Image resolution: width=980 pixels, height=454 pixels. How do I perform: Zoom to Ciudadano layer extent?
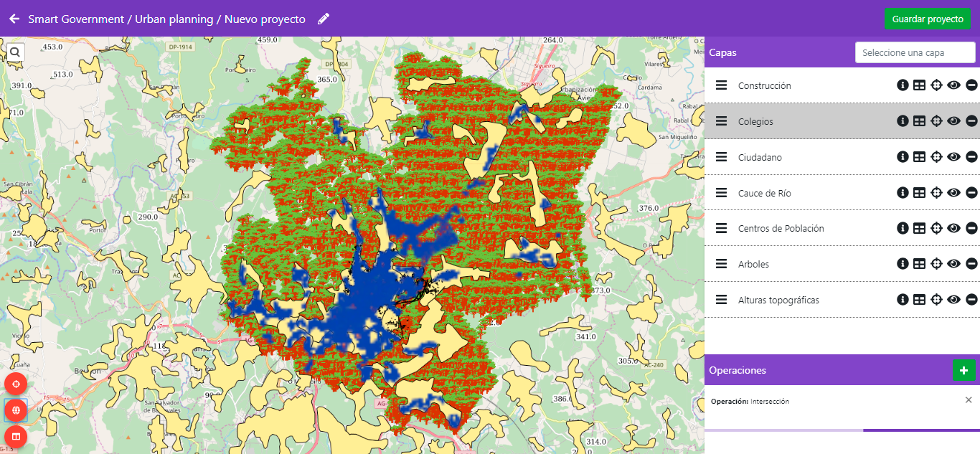tap(936, 157)
